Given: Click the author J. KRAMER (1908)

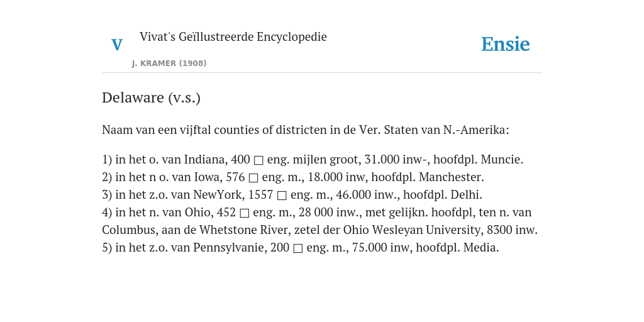Looking at the screenshot, I should (x=169, y=64).
